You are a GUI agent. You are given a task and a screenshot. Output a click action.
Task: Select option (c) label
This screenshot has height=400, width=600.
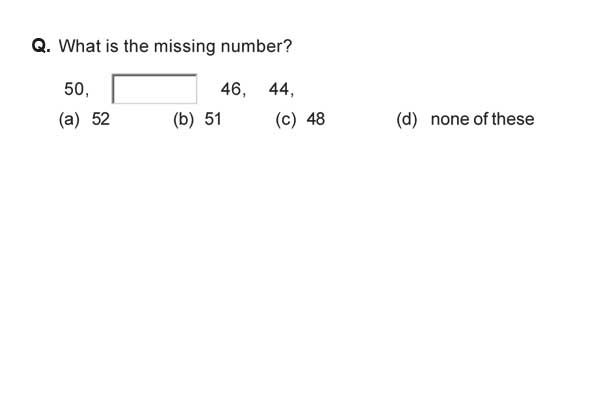click(x=286, y=119)
